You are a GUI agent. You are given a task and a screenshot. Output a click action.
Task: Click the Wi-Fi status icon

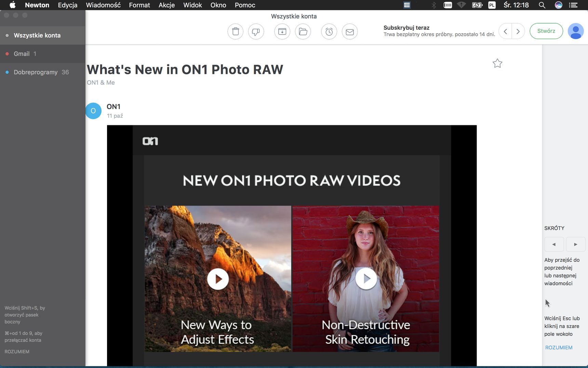[462, 5]
